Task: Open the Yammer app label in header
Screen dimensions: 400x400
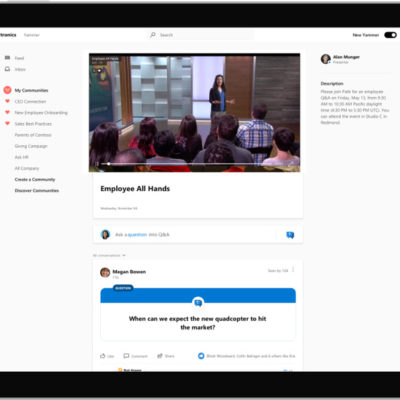Action: [32, 35]
